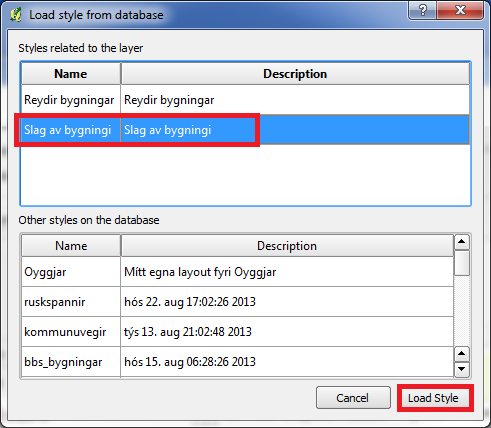Select the kommunuvegir style row
Viewport: 491px width, 428px height.
pos(237,332)
